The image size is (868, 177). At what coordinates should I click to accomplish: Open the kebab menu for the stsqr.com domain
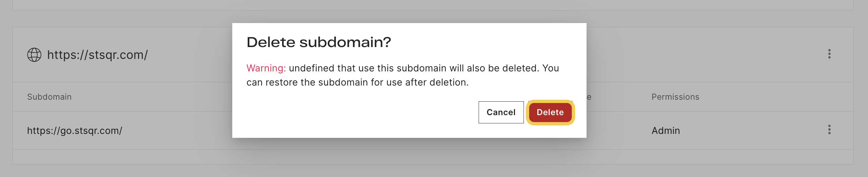[x=829, y=54]
